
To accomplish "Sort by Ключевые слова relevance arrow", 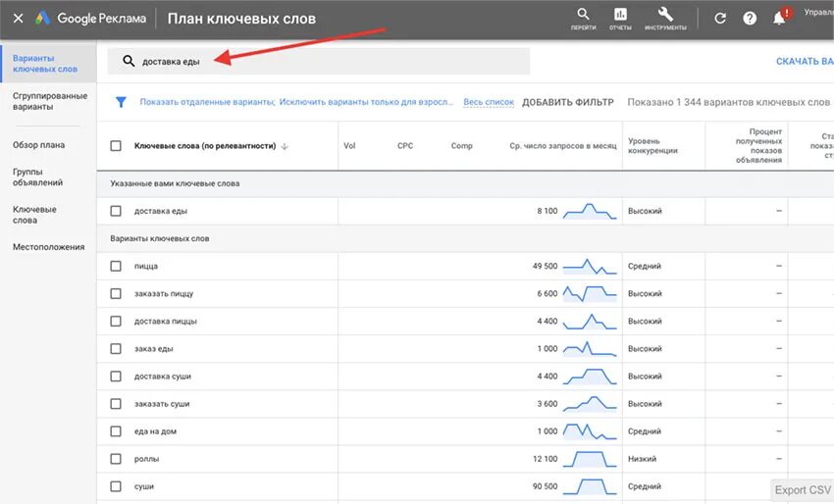I will [x=285, y=146].
